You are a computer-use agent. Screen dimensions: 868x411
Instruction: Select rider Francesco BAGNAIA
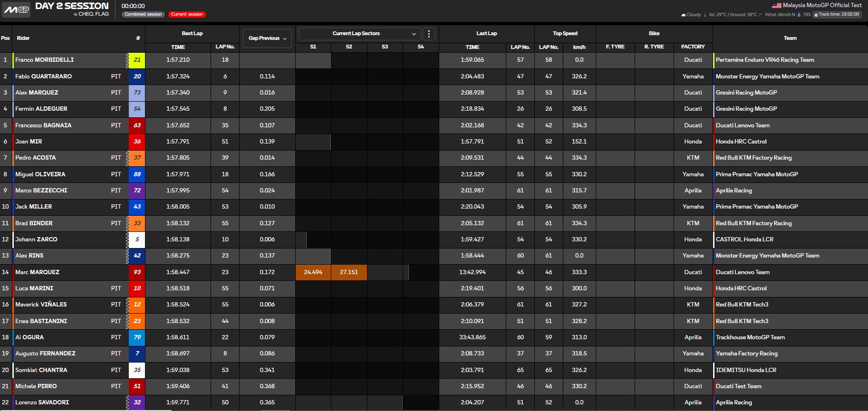tap(43, 125)
